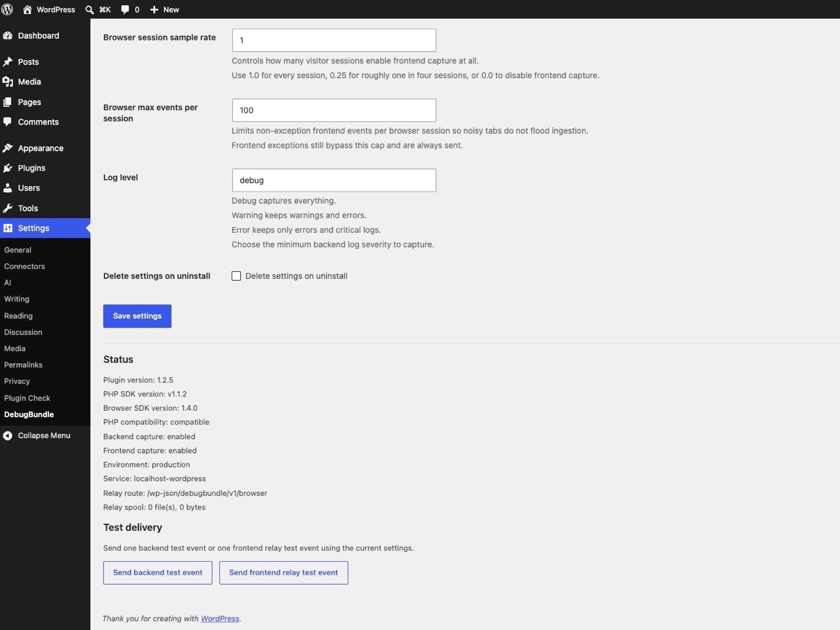Image resolution: width=840 pixels, height=630 pixels.
Task: Open Connectors settings submenu
Action: (24, 266)
